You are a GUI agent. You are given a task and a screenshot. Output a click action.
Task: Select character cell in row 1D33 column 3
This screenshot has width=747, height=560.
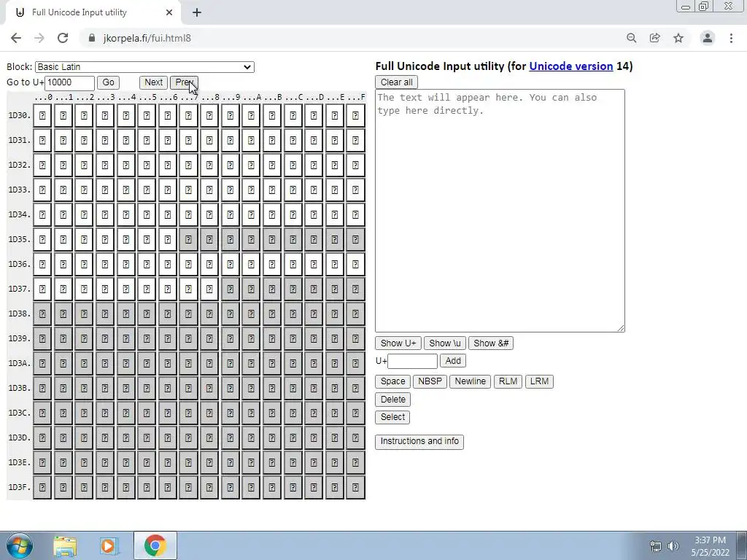[x=105, y=190]
